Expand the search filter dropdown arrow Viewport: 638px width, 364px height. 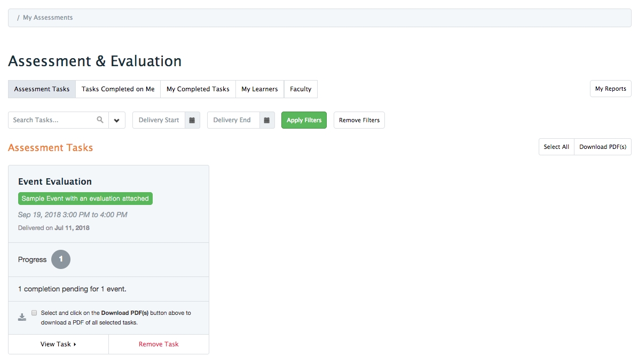(116, 120)
